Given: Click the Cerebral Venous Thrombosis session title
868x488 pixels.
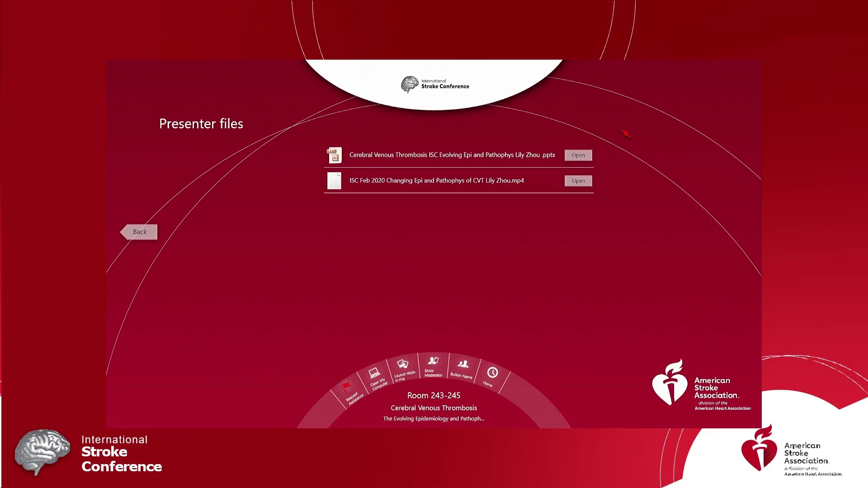Looking at the screenshot, I should (434, 408).
